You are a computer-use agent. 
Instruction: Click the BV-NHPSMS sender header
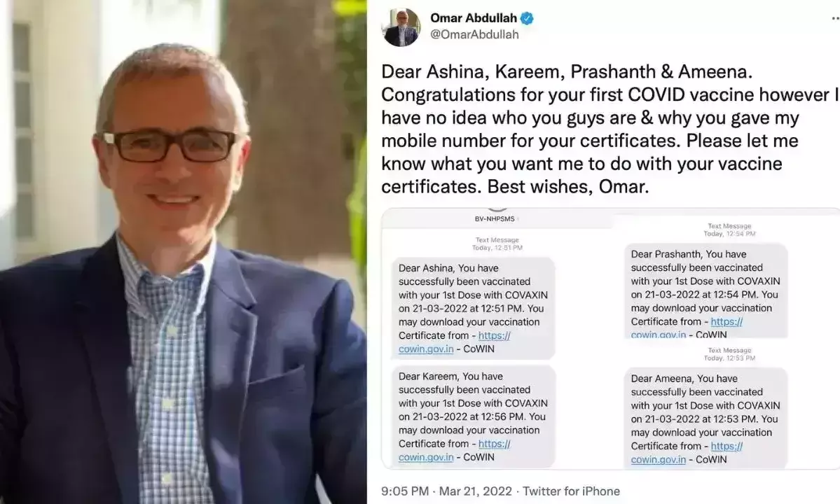click(495, 219)
